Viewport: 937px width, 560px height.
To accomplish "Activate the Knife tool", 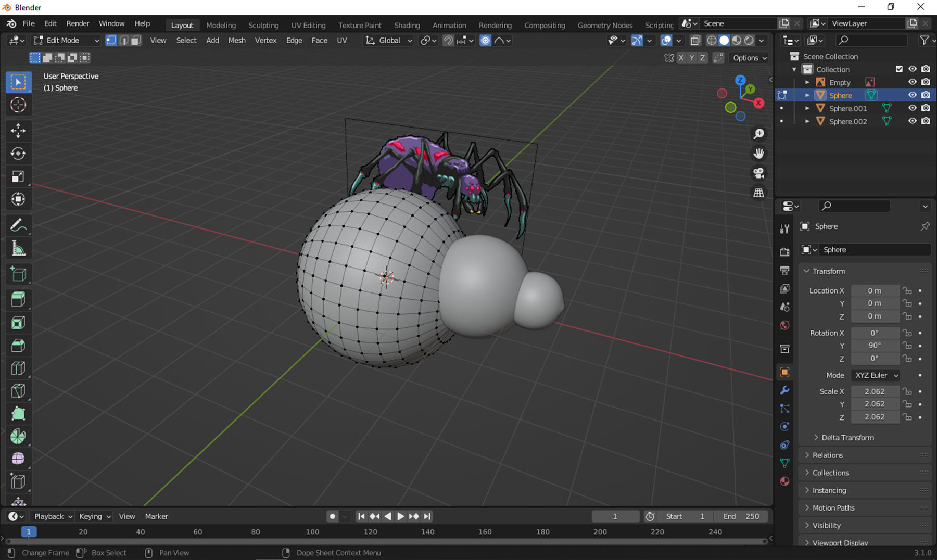I will [18, 391].
